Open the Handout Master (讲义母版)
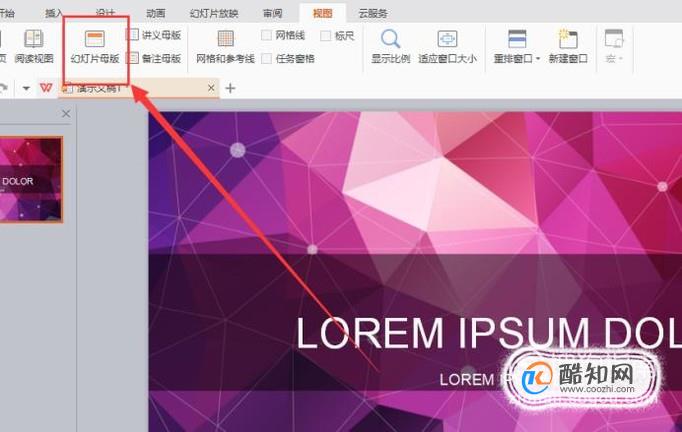The height and width of the screenshot is (432, 682). coord(154,35)
